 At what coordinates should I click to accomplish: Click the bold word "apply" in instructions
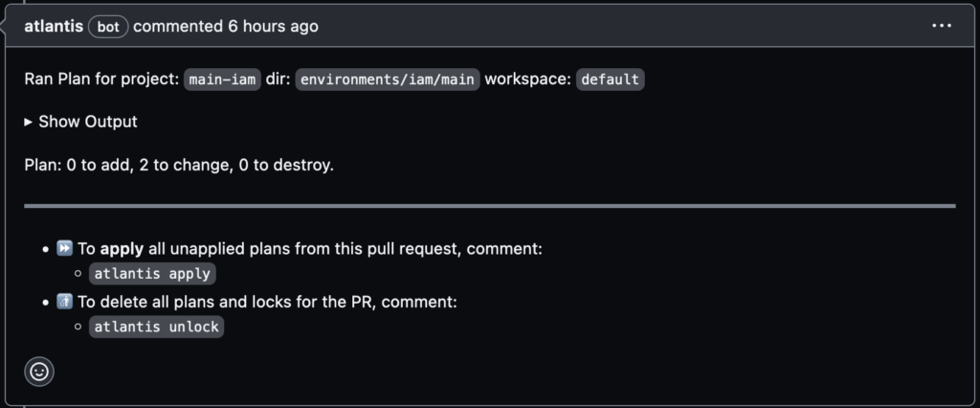122,249
